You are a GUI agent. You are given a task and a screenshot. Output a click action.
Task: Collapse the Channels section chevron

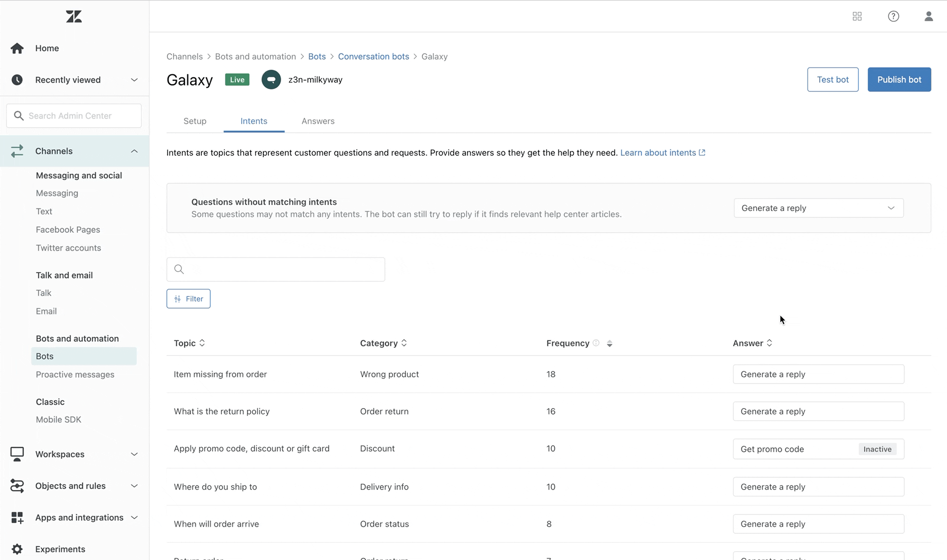pyautogui.click(x=134, y=151)
